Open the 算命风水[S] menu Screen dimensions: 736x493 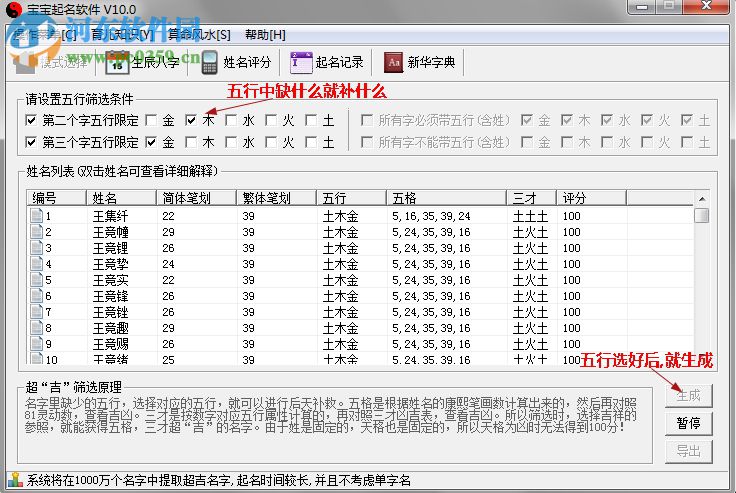tap(199, 34)
